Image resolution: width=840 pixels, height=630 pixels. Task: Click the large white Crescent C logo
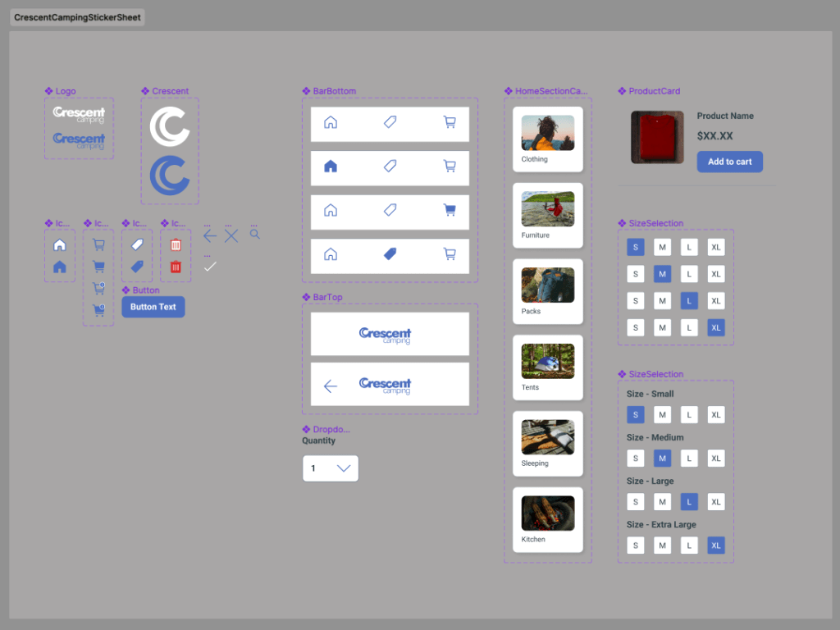(170, 127)
